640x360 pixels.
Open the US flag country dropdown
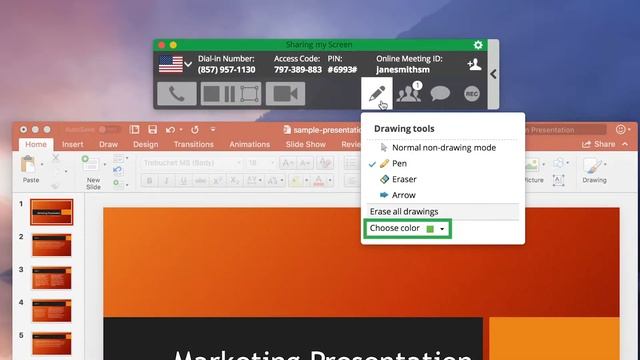176,64
